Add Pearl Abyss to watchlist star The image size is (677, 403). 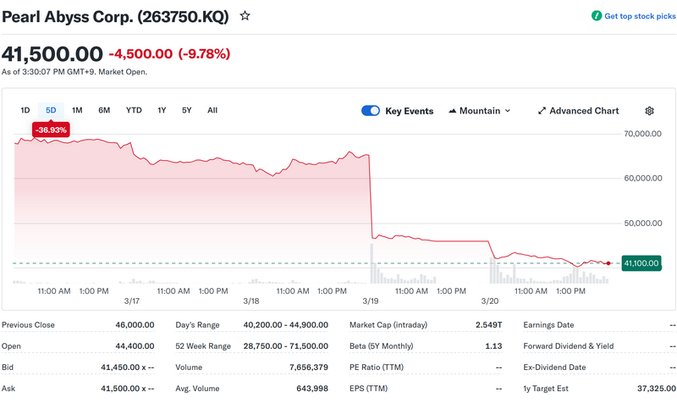tap(245, 16)
